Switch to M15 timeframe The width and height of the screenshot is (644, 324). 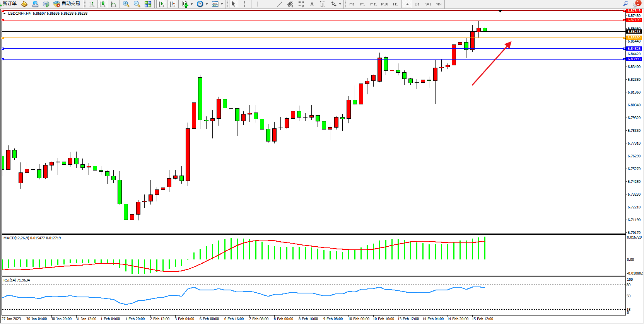(373, 4)
